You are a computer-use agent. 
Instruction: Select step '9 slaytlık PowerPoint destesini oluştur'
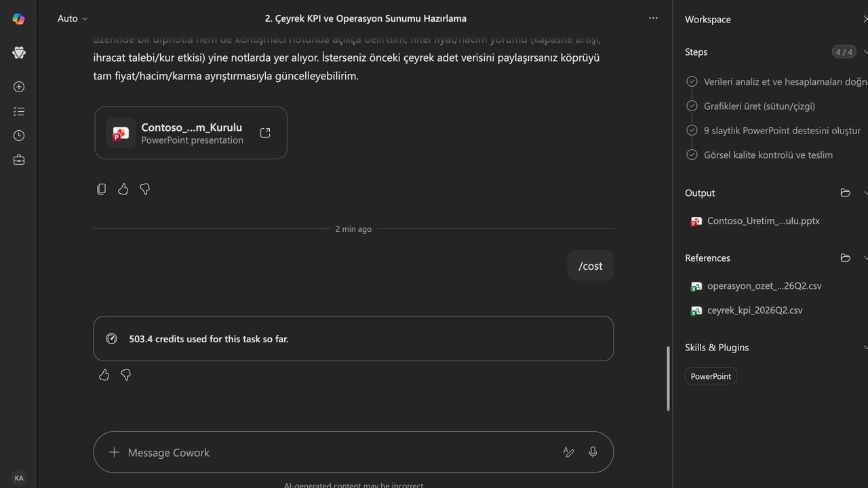pyautogui.click(x=783, y=131)
